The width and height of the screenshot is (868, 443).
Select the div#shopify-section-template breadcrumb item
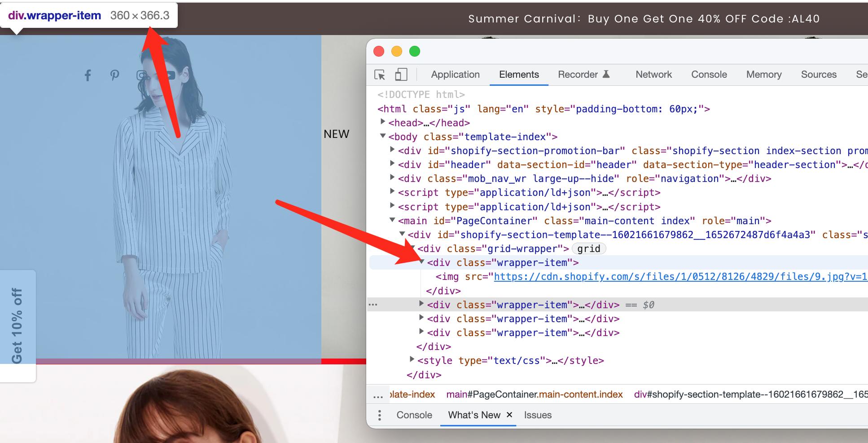point(751,394)
